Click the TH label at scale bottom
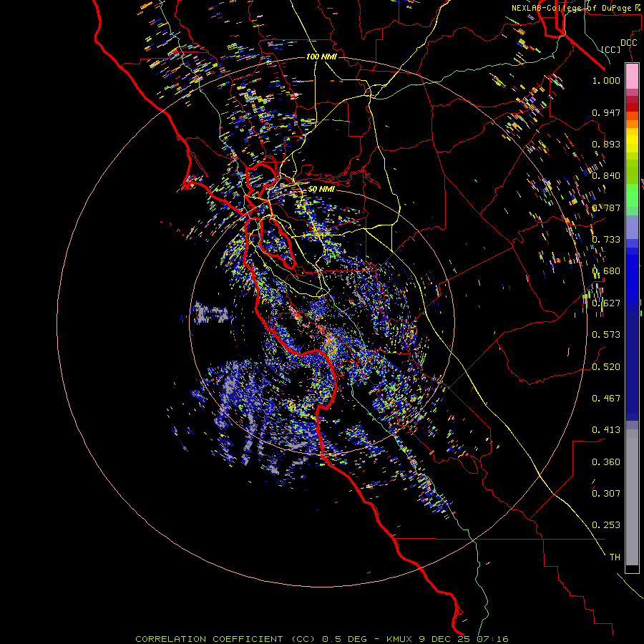This screenshot has width=644, height=644. tap(615, 557)
